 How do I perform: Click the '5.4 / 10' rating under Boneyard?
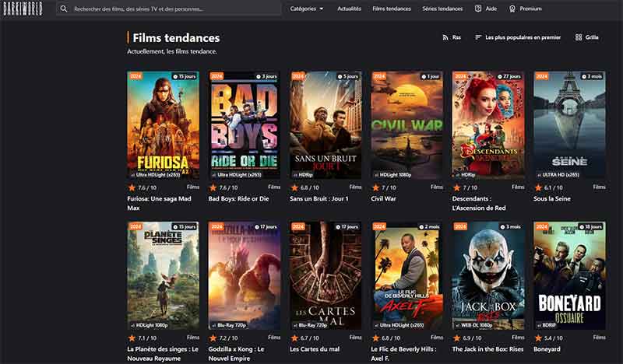[x=554, y=338]
